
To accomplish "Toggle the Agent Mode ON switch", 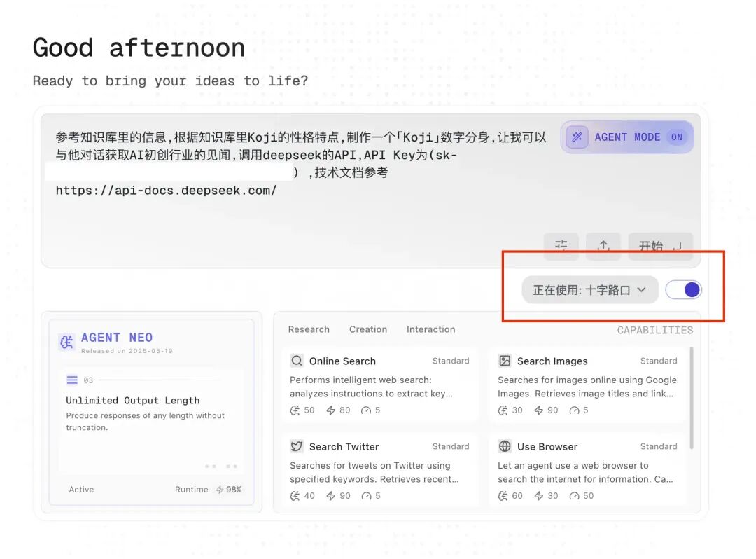I will coord(677,137).
